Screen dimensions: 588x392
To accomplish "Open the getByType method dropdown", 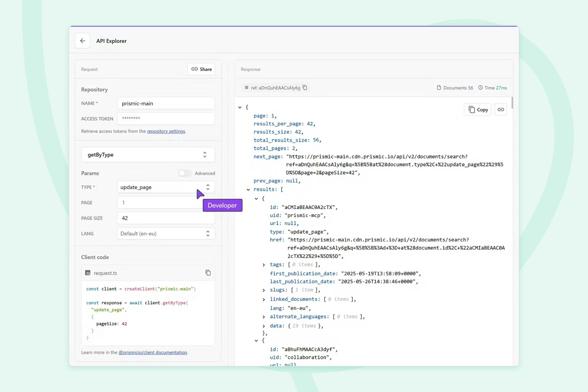I will 147,155.
